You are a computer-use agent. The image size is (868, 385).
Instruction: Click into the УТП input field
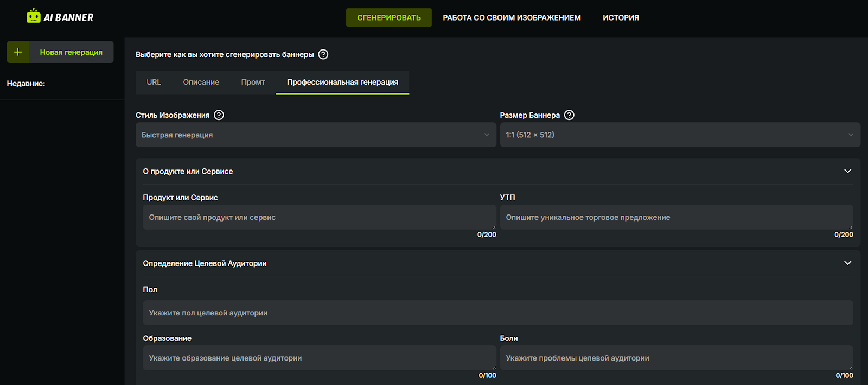pyautogui.click(x=676, y=217)
